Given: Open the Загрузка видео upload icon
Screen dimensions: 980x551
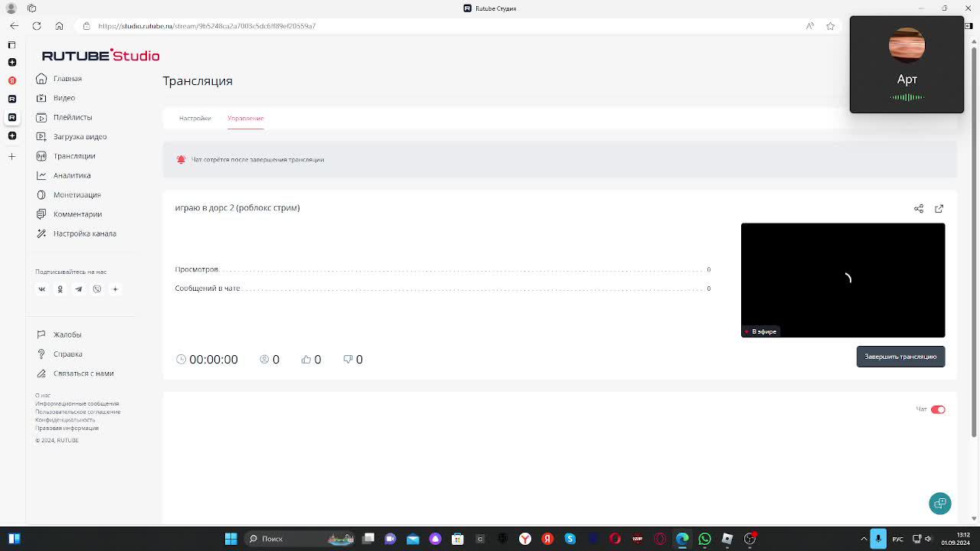Looking at the screenshot, I should click(41, 136).
